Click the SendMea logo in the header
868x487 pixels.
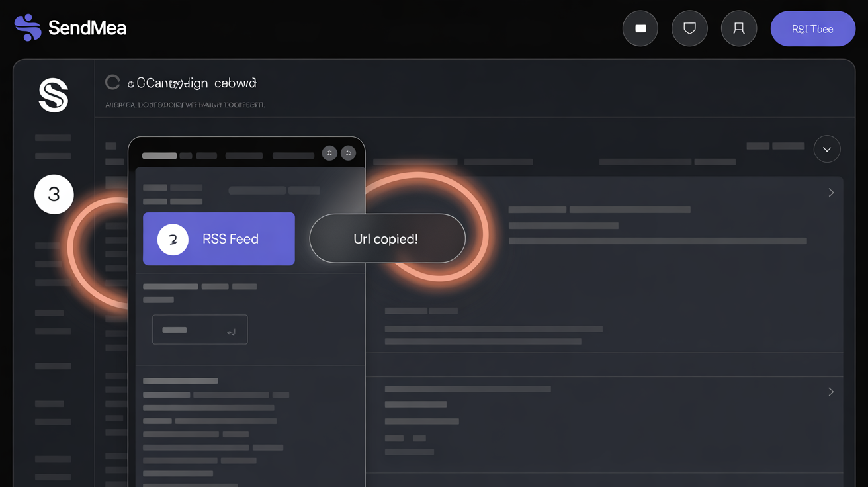(69, 28)
